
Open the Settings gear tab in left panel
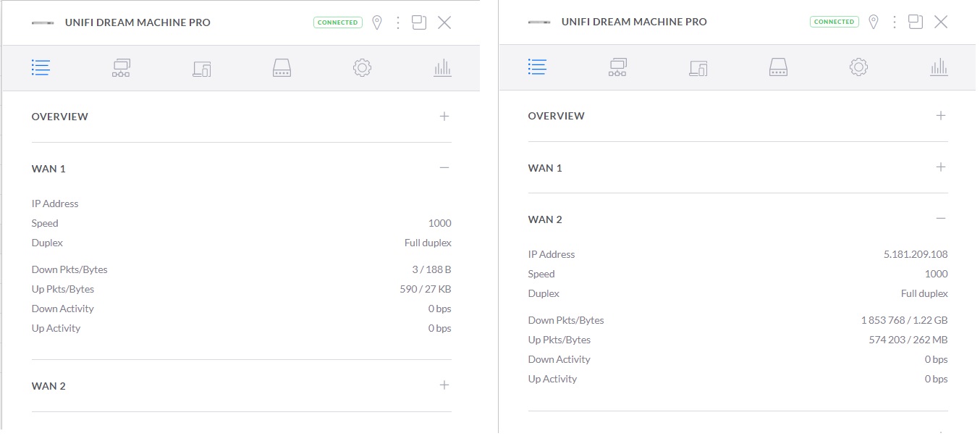(x=362, y=68)
